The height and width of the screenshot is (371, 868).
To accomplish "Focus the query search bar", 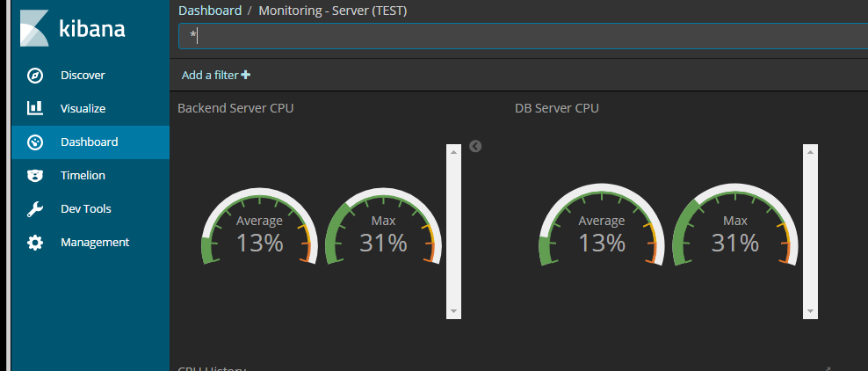I will click(x=523, y=36).
